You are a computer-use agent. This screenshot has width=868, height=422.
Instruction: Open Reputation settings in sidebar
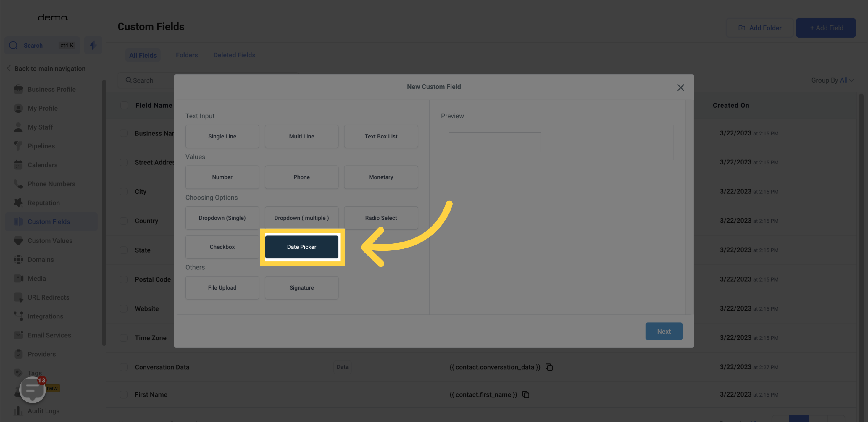(43, 203)
